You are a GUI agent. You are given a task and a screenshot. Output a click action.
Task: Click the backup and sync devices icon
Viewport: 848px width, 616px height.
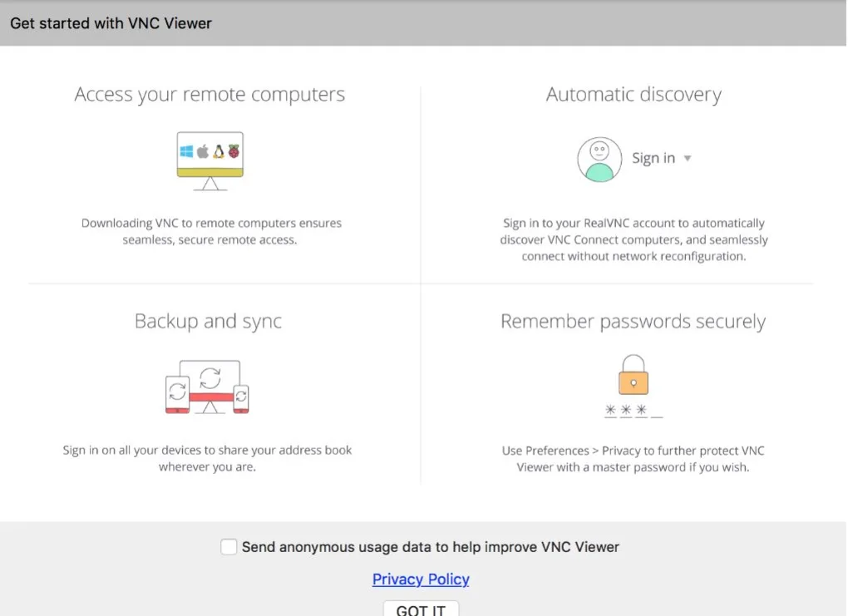[208, 387]
